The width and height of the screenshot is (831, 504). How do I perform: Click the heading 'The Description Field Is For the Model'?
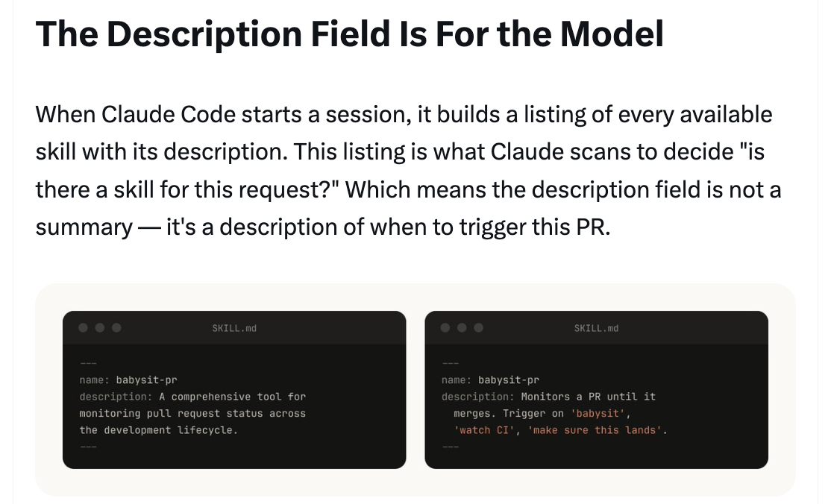pos(349,34)
